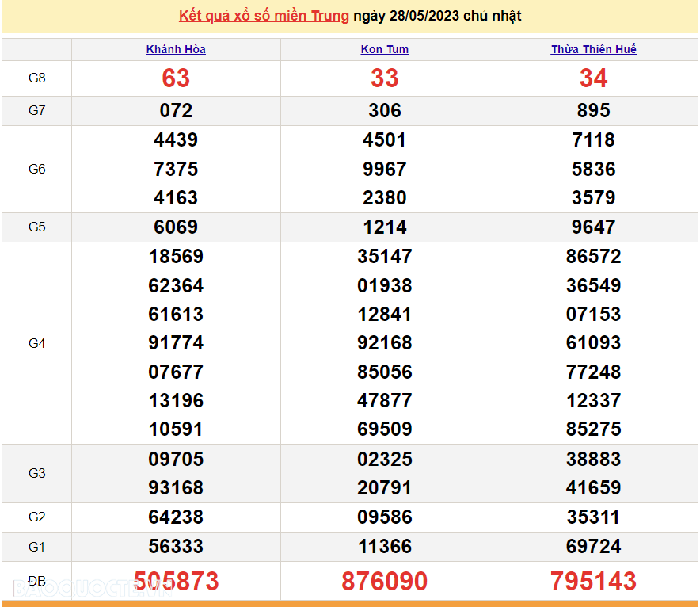Click the G8 row label
Screen dimensions: 700x607
click(36, 78)
